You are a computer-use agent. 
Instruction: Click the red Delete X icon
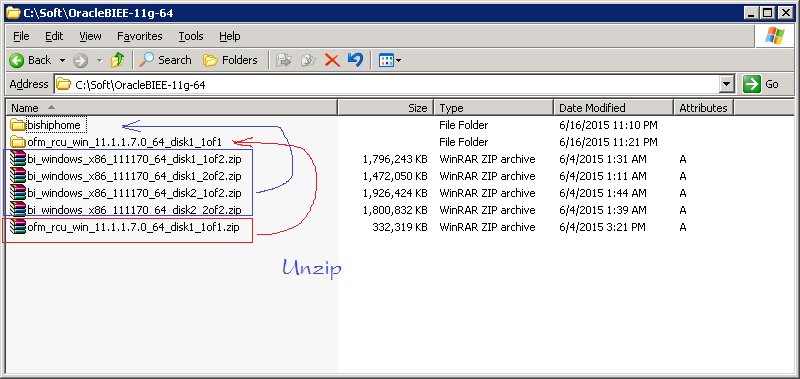point(332,60)
